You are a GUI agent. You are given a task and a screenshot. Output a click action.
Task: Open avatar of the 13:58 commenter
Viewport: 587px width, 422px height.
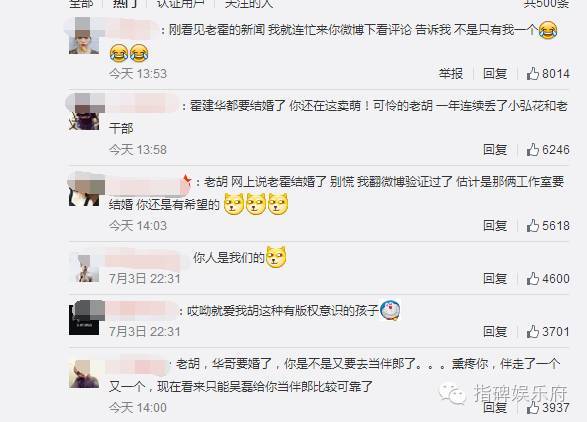tap(84, 112)
